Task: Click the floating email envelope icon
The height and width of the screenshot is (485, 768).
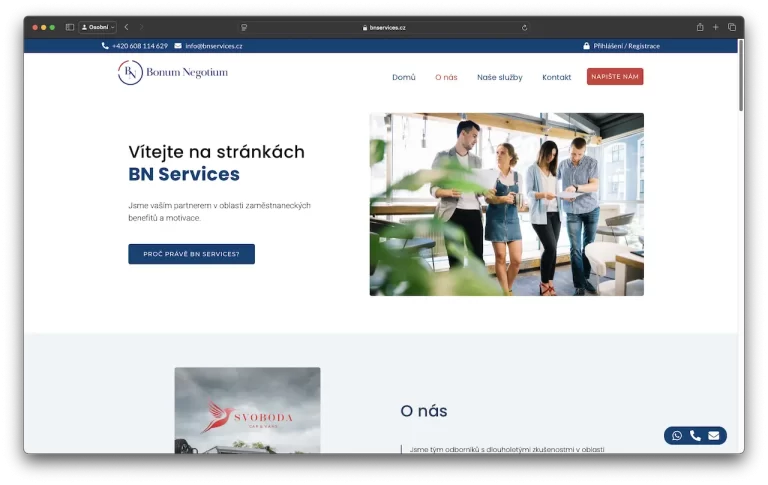Action: click(714, 436)
